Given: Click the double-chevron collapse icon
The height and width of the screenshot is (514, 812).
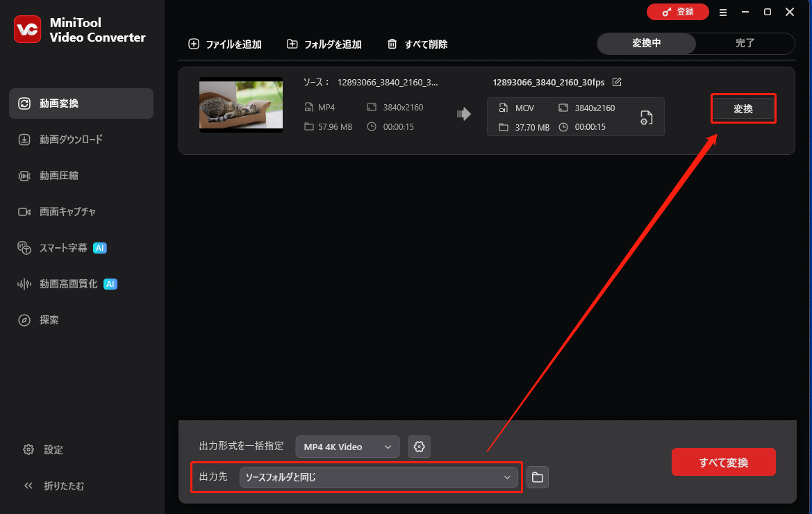Looking at the screenshot, I should (x=28, y=486).
